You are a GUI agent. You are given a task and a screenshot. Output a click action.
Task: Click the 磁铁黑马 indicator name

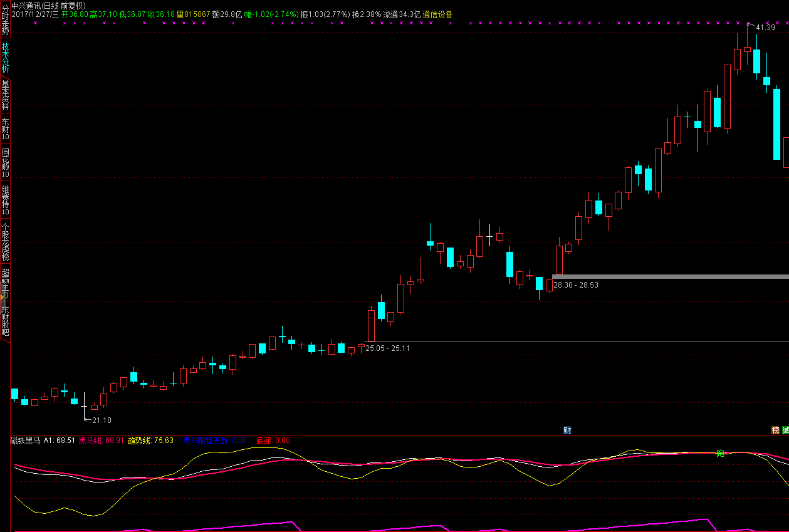(x=26, y=441)
